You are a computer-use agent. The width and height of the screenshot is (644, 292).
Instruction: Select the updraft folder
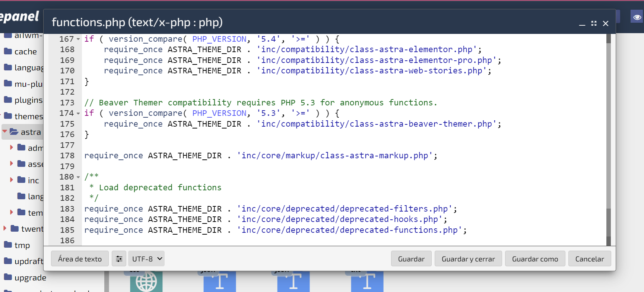pos(29,261)
